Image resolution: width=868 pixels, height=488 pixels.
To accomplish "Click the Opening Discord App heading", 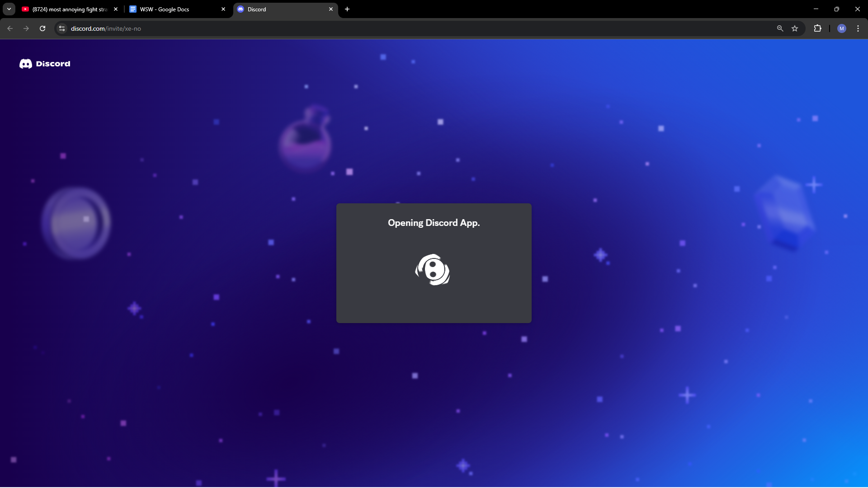I will point(434,223).
